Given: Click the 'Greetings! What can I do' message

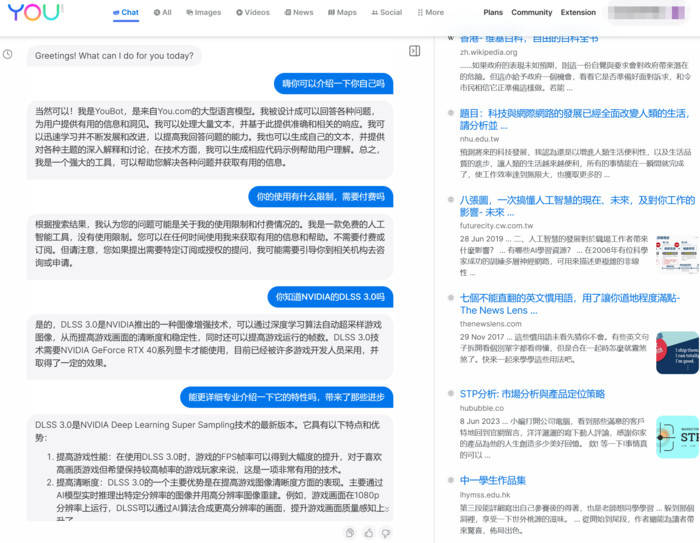Looking at the screenshot, I should pos(114,56).
